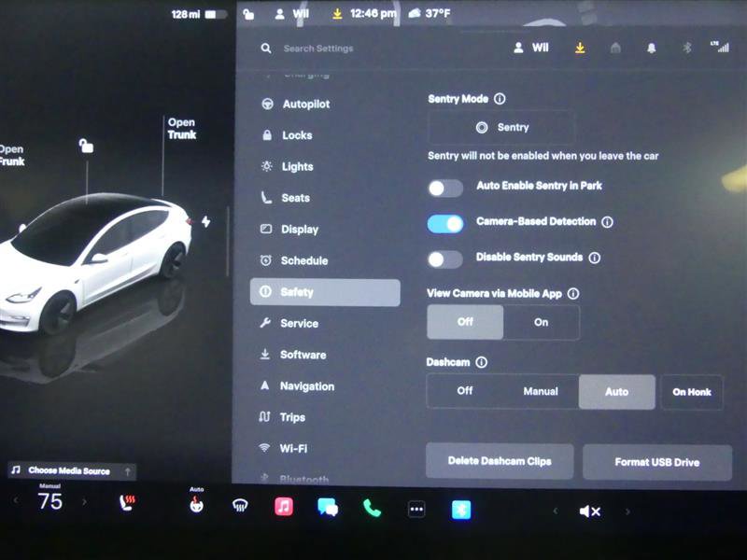The width and height of the screenshot is (747, 560).
Task: Disable Camera-Based Detection
Action: 445,222
